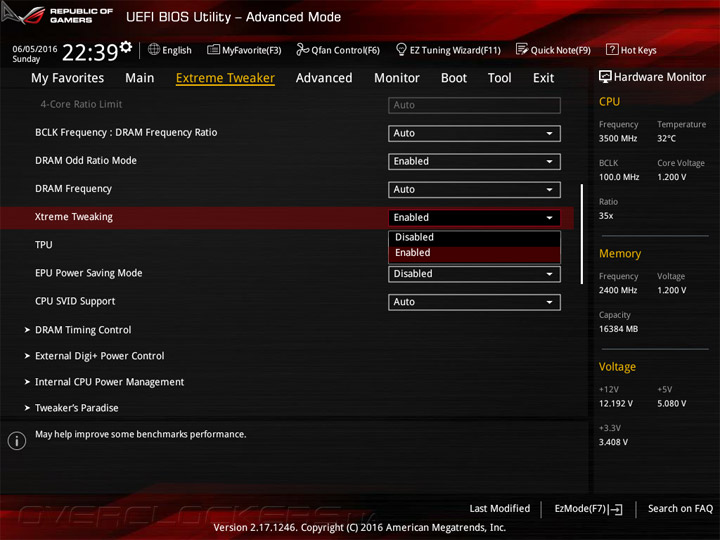
Task: Click the MyFavorite(F3) icon
Action: (213, 49)
